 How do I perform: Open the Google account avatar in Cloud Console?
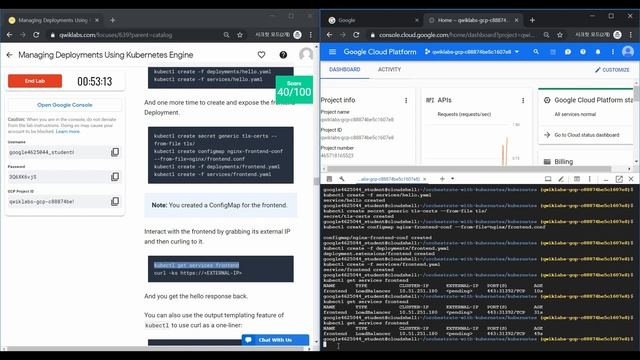628,52
